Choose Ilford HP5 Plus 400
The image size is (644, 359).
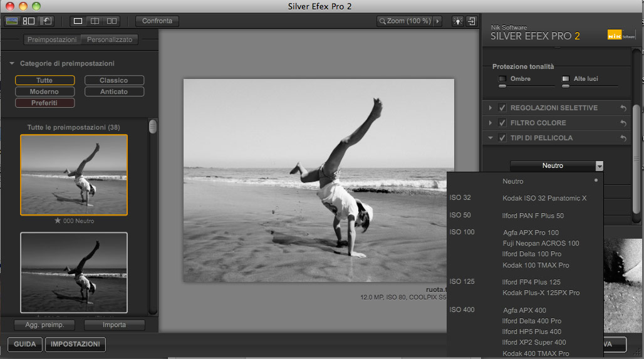[x=531, y=331]
